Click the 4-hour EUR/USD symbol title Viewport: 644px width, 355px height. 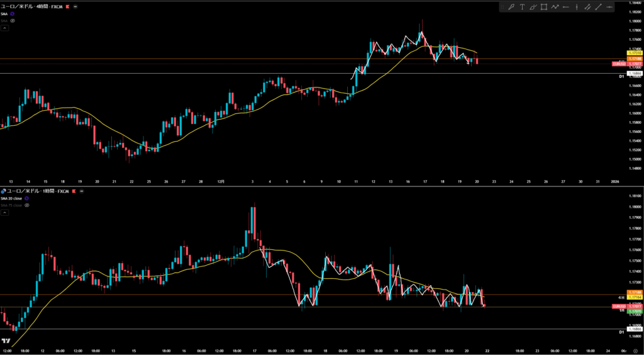pyautogui.click(x=31, y=5)
